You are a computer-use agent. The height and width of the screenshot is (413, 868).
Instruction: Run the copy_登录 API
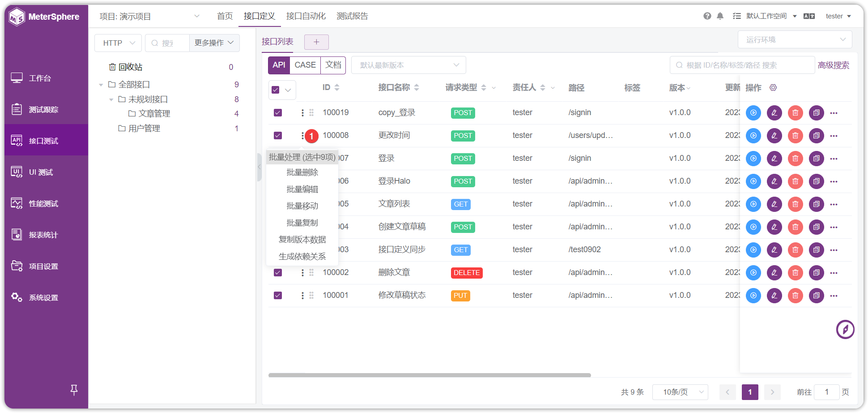[x=753, y=113]
